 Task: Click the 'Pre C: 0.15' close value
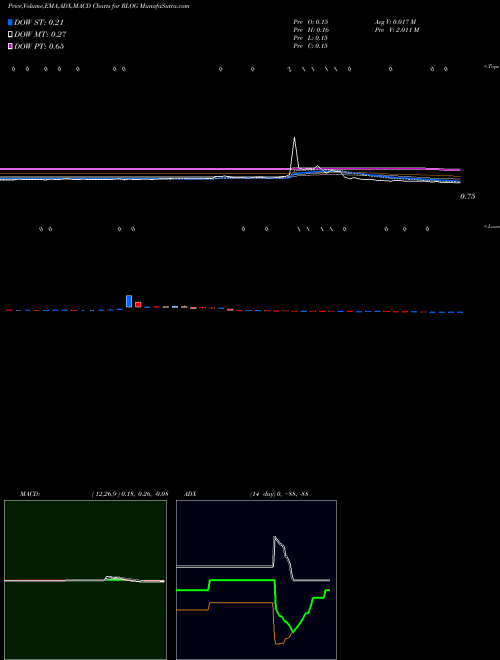311,46
